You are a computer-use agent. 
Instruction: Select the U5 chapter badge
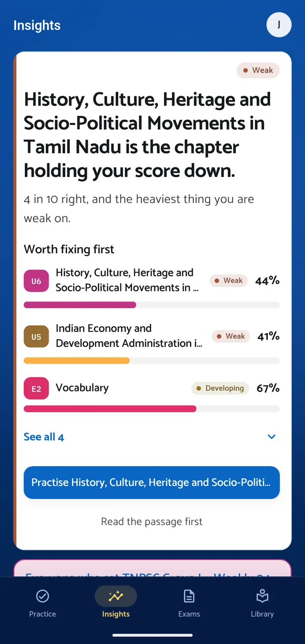(36, 337)
